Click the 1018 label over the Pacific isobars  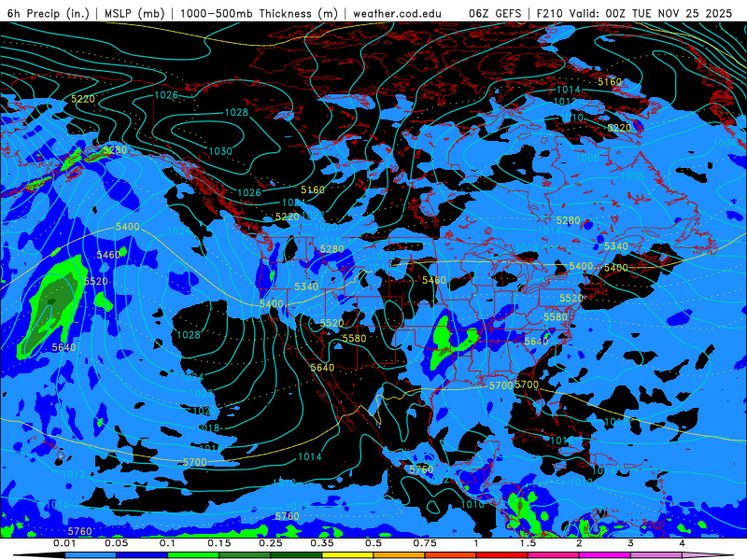pyautogui.click(x=208, y=427)
